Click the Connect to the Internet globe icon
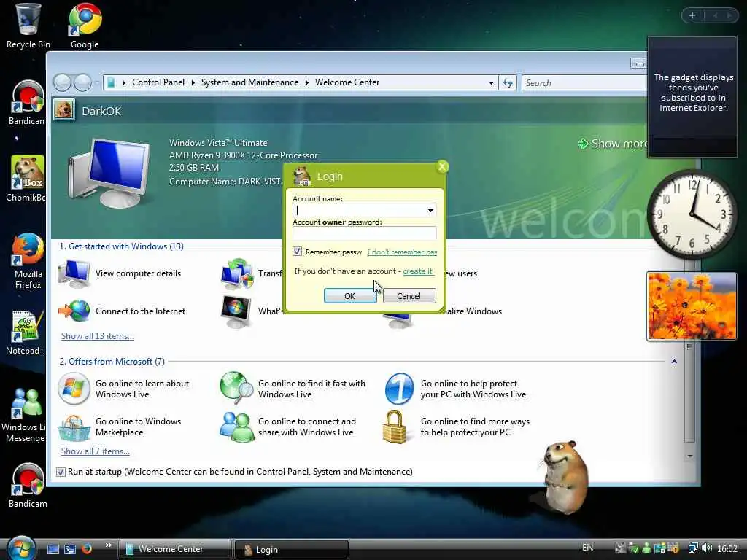This screenshot has width=747, height=560. (74, 311)
